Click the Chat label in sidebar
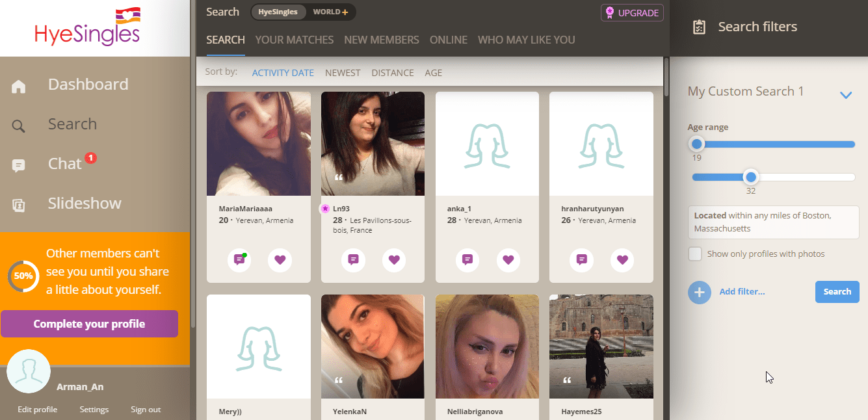This screenshot has height=420, width=868. 65,164
